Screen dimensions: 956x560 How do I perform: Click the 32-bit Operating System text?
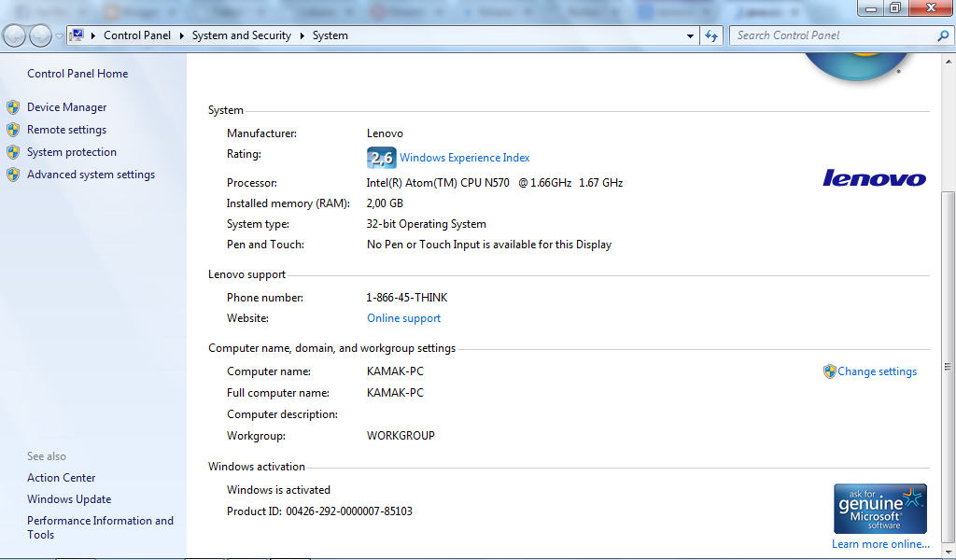pos(426,224)
